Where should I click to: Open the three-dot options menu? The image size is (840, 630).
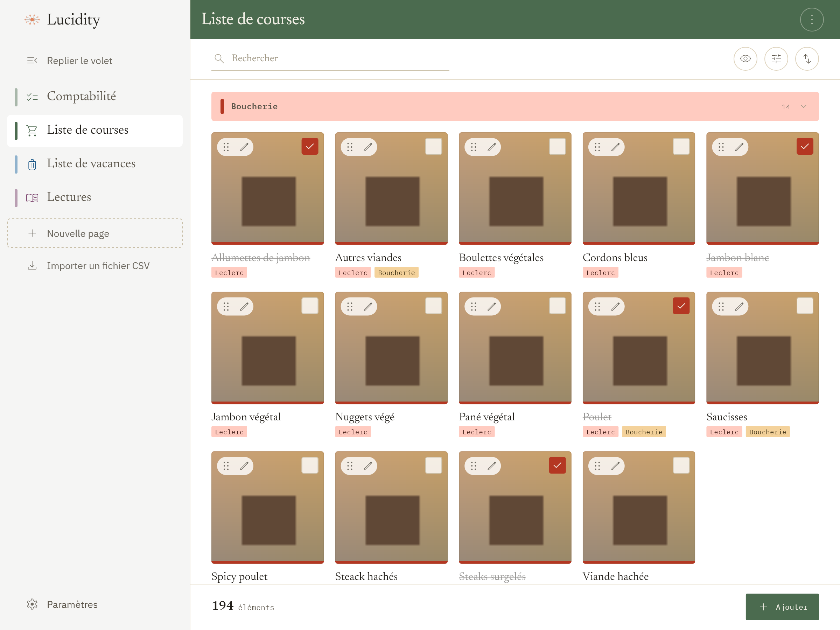click(x=812, y=19)
